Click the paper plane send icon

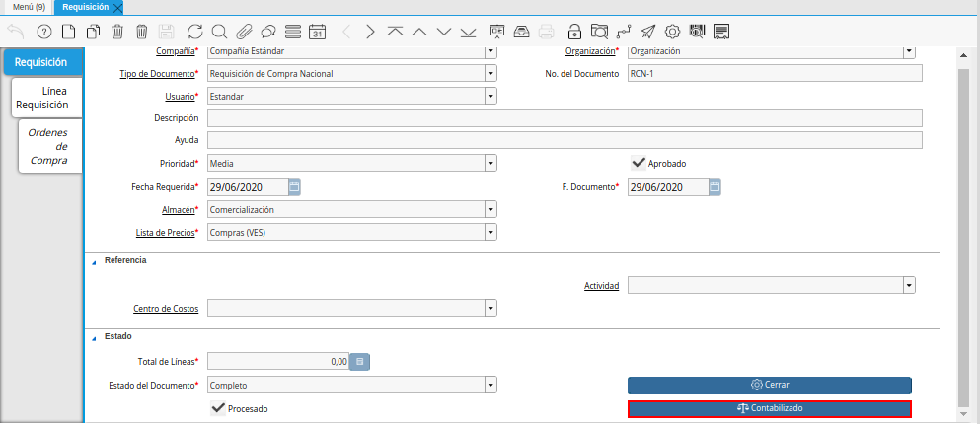[x=647, y=32]
